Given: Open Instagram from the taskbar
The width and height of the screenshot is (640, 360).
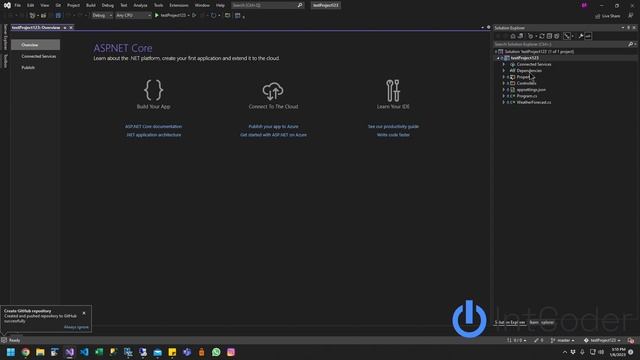Looking at the screenshot, I should pyautogui.click(x=231, y=352).
